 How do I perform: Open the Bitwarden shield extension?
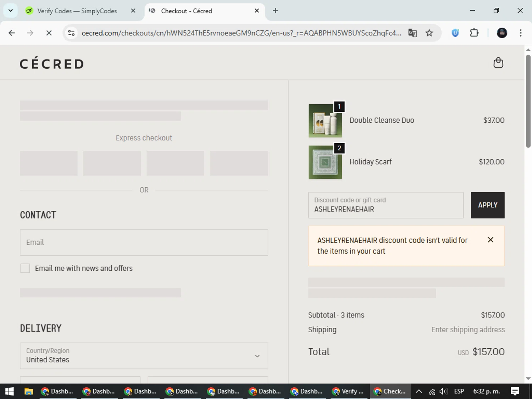pyautogui.click(x=455, y=33)
